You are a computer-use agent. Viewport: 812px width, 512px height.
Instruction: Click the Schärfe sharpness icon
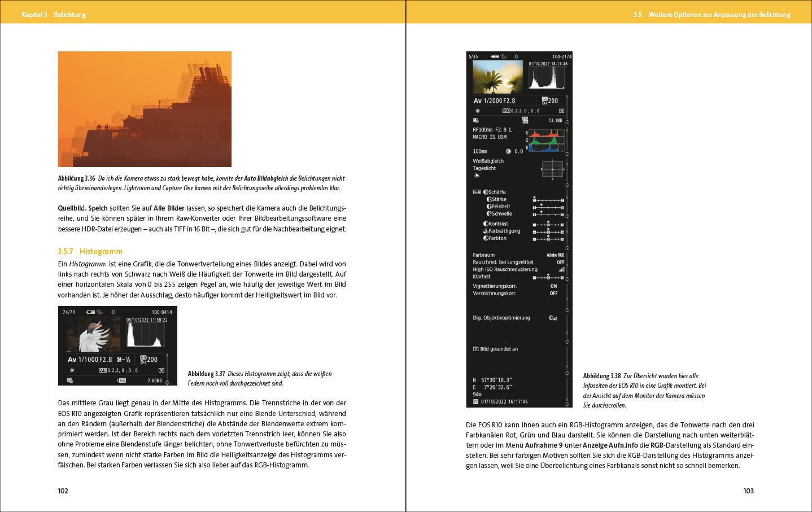pyautogui.click(x=486, y=192)
